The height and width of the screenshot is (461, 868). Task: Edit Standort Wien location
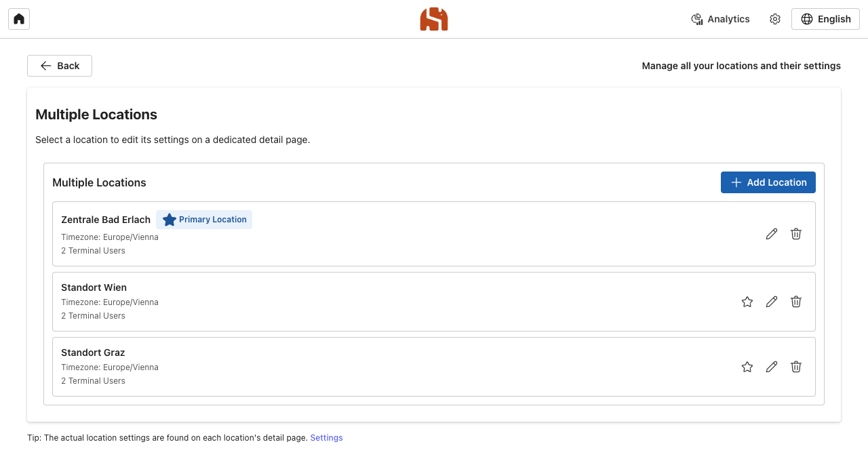click(772, 302)
